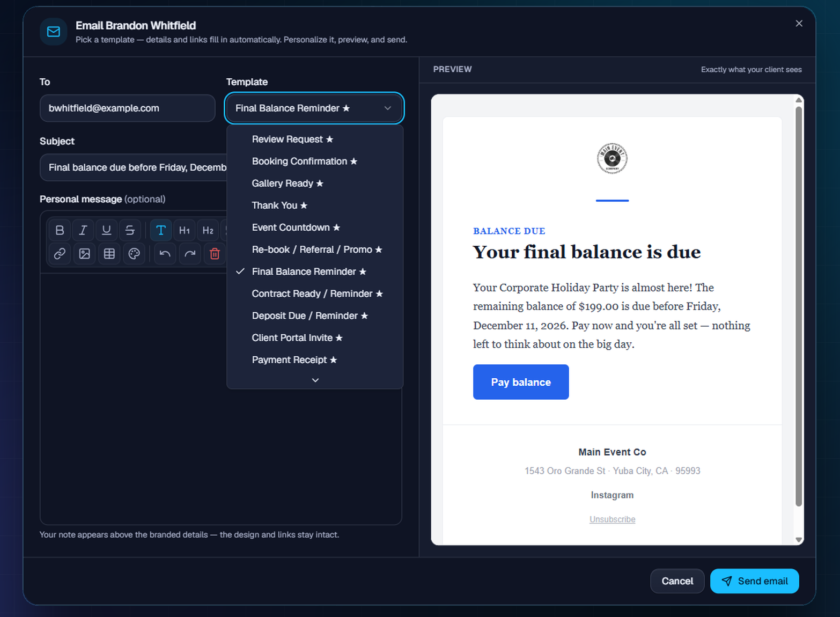Click into the Subject field

[x=134, y=167]
